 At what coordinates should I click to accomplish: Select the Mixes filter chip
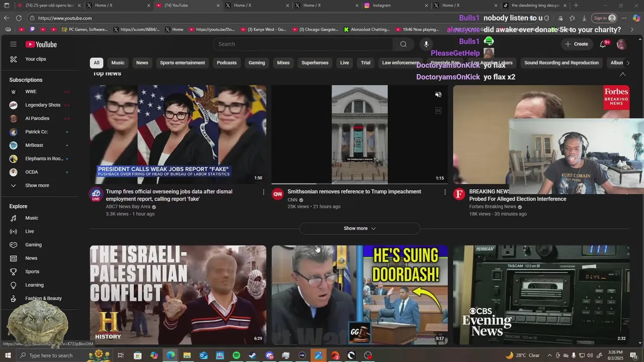pyautogui.click(x=283, y=63)
